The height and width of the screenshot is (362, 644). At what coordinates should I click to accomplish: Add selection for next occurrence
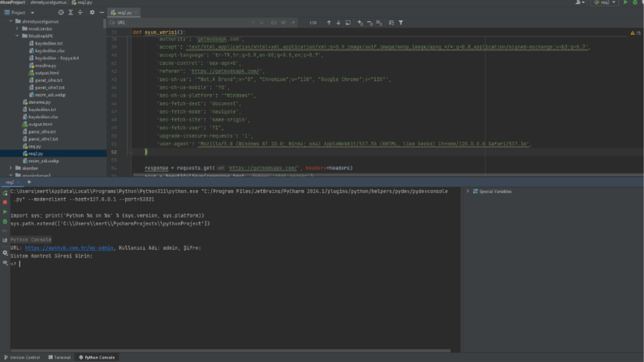coord(361,23)
